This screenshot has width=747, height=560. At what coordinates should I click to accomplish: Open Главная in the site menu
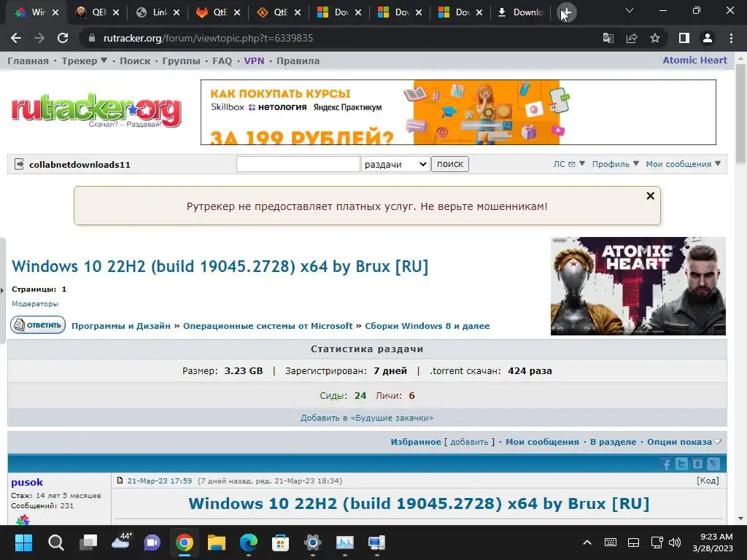click(28, 61)
